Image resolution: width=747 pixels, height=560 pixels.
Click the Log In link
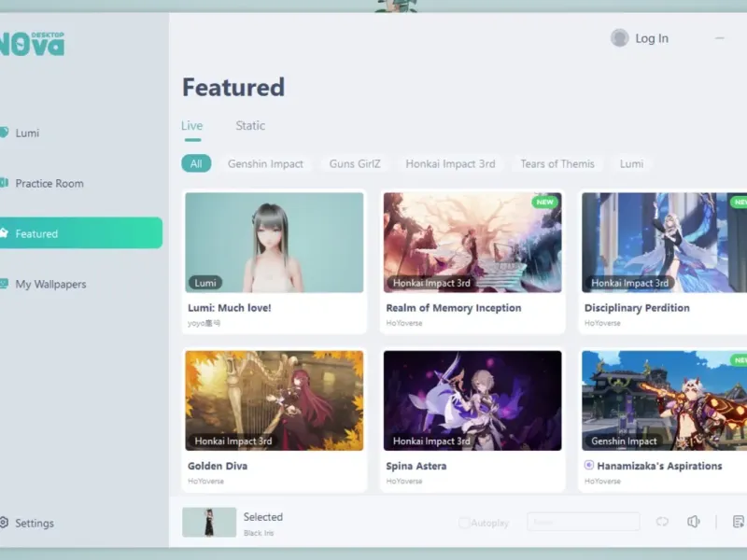(x=652, y=38)
